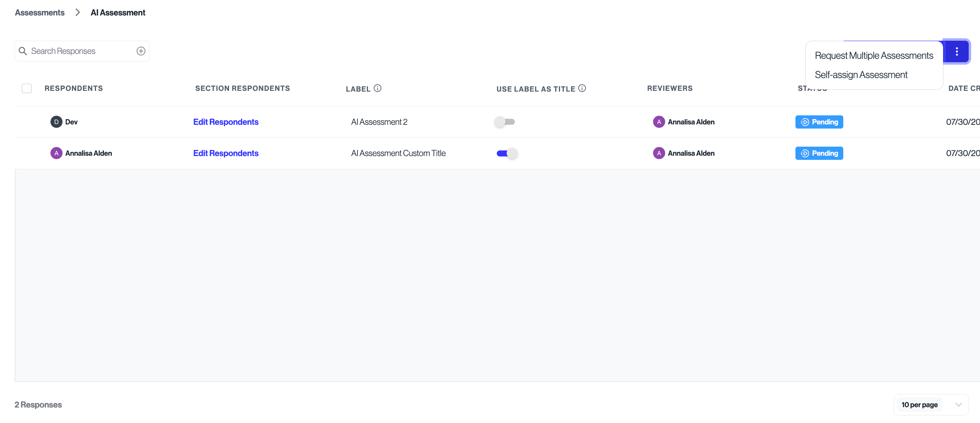The height and width of the screenshot is (423, 980).
Task: Open the three-dot more options button
Action: click(956, 51)
